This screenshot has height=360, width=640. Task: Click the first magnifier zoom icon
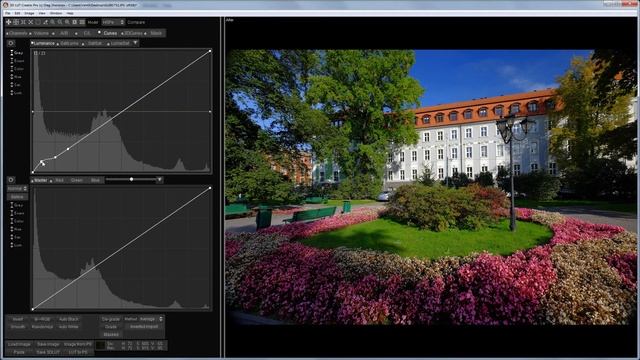coord(53,22)
